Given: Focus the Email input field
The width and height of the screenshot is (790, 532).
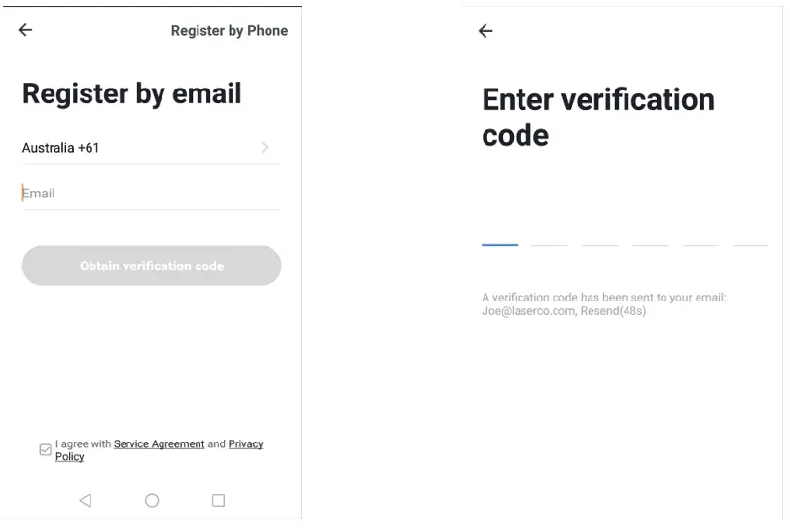Looking at the screenshot, I should [151, 194].
